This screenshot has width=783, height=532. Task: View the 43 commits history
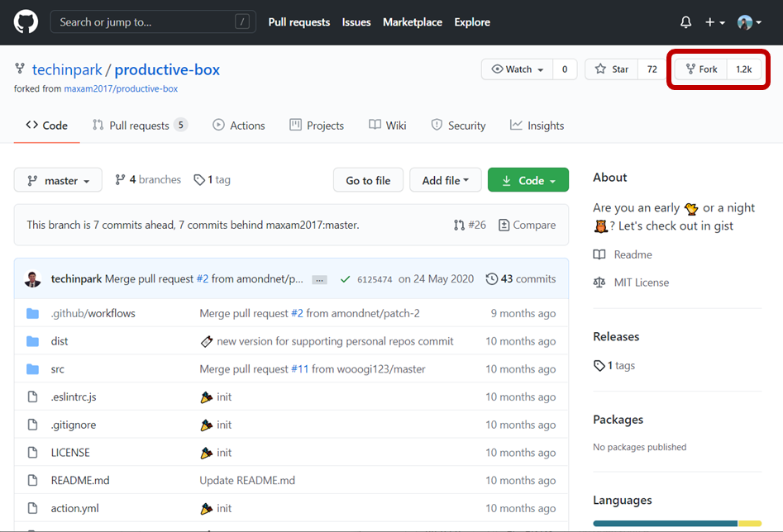[x=521, y=279]
